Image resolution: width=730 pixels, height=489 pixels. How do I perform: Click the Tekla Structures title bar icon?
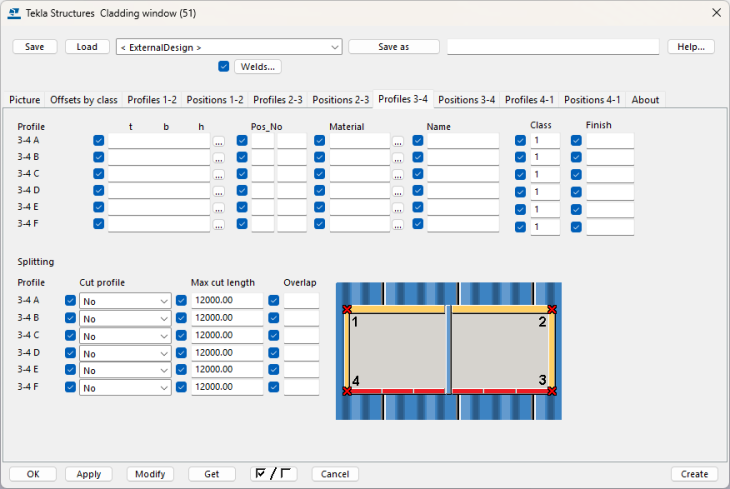click(x=12, y=12)
